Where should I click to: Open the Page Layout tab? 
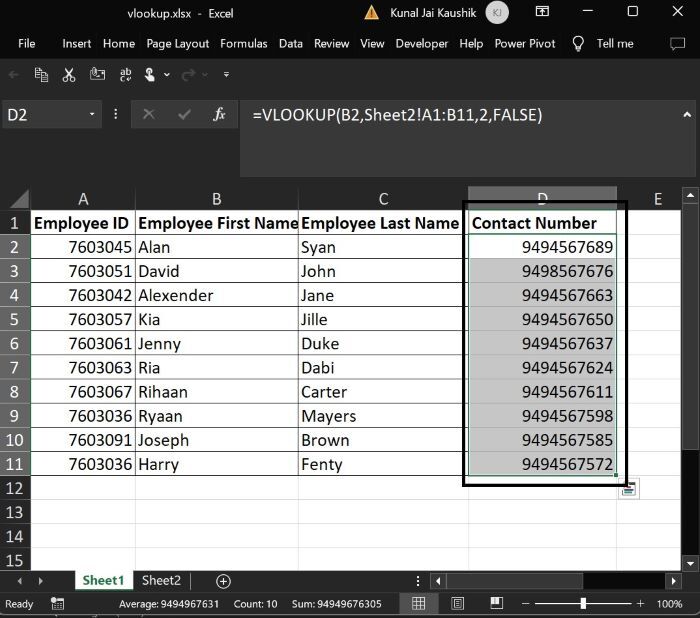(x=178, y=43)
